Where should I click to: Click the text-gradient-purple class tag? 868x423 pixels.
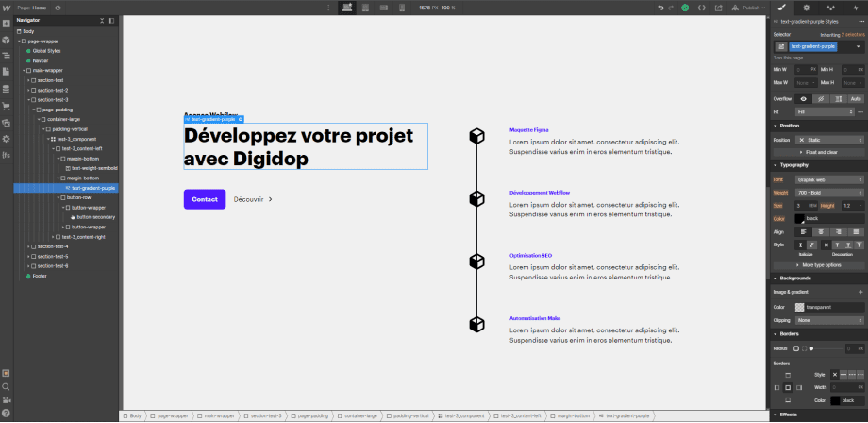[x=813, y=47]
